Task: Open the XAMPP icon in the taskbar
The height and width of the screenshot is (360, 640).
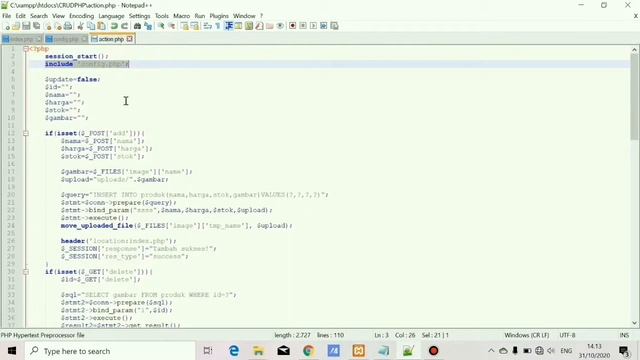Action: [359, 351]
